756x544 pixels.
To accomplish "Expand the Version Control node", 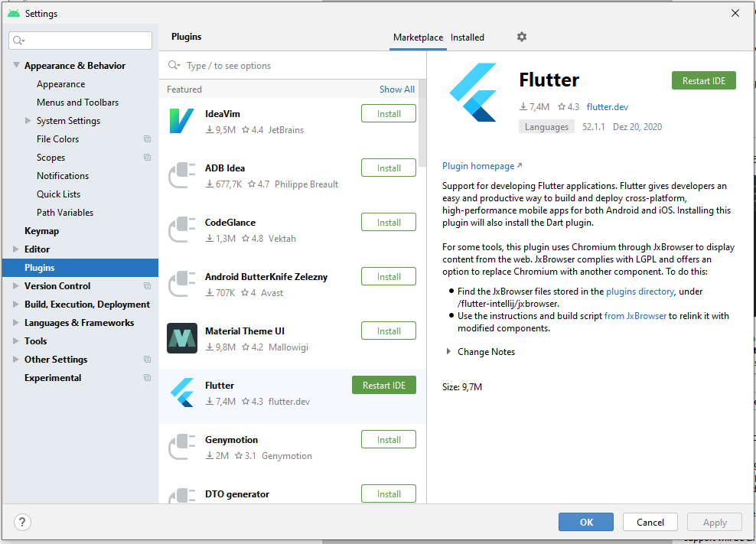I will point(16,286).
